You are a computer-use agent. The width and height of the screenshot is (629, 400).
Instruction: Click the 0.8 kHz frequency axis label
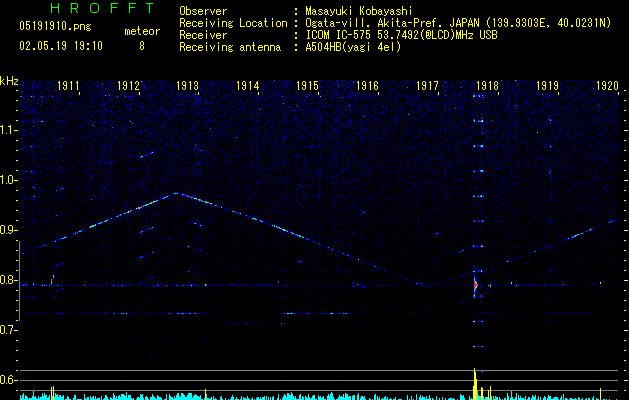point(8,280)
